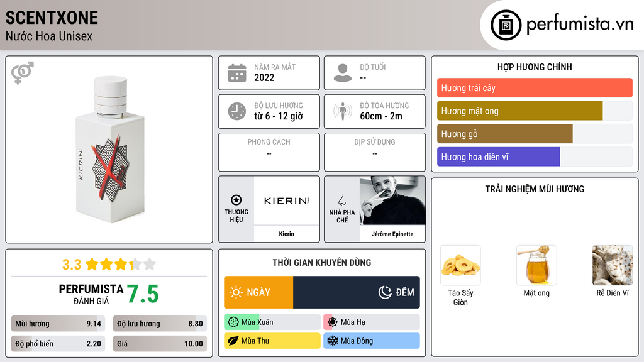Viewport: 644px width, 362px height.
Task: Click the perfumista.vn bottle logo icon
Action: [506, 25]
